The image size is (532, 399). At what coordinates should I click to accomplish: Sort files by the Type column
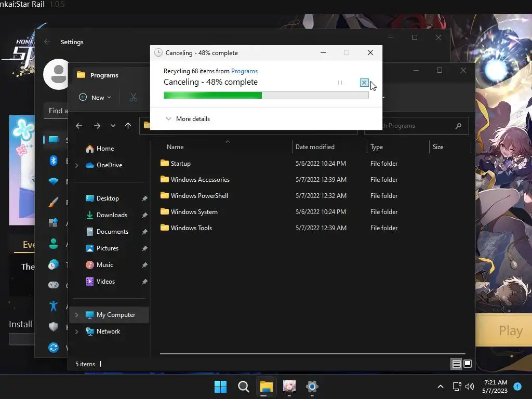377,147
